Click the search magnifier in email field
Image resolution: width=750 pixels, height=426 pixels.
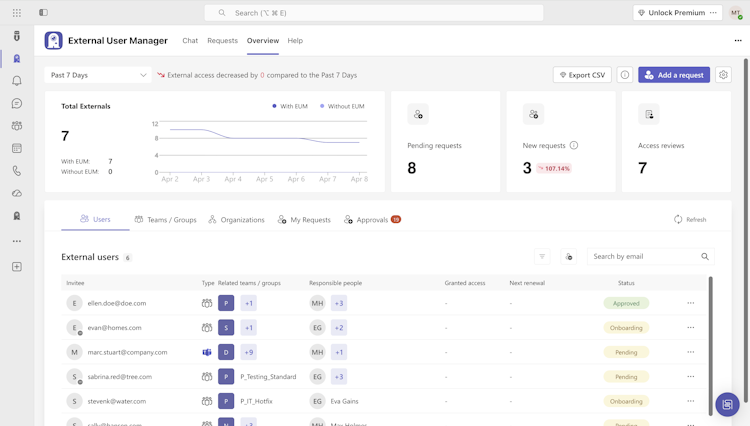coord(705,257)
